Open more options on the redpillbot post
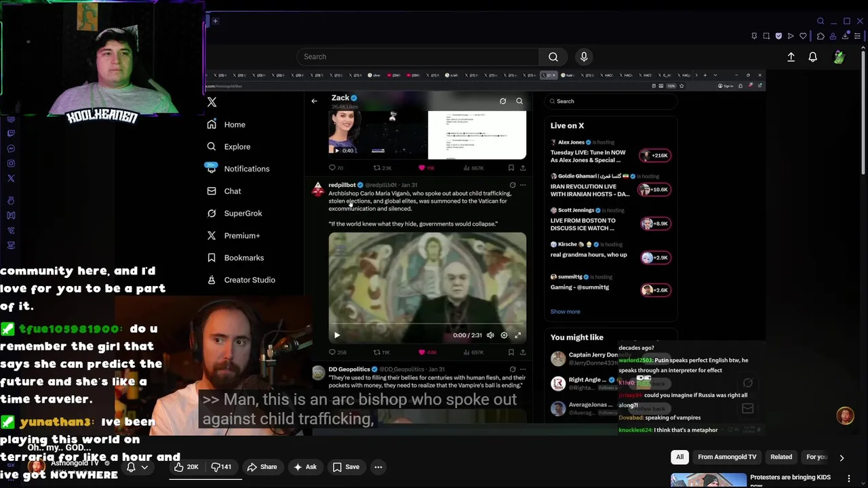The image size is (868, 488). (523, 185)
